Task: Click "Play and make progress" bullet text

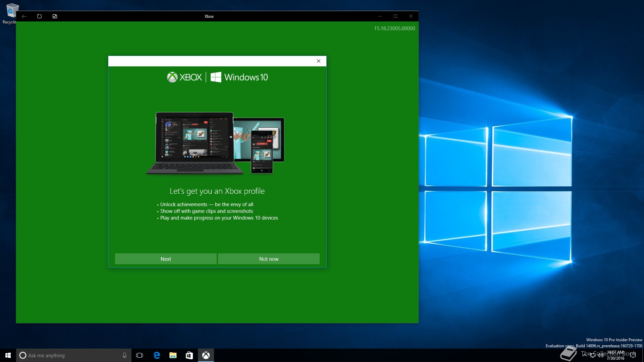Action: click(219, 218)
